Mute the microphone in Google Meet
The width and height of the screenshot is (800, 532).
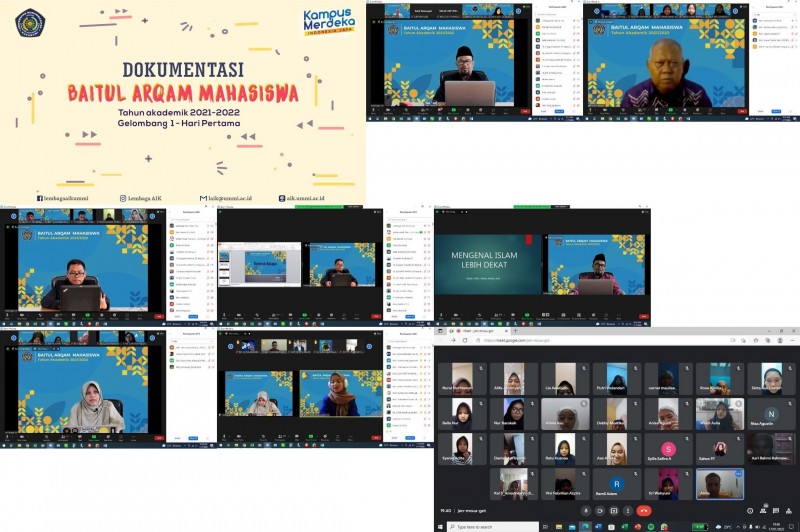point(586,511)
